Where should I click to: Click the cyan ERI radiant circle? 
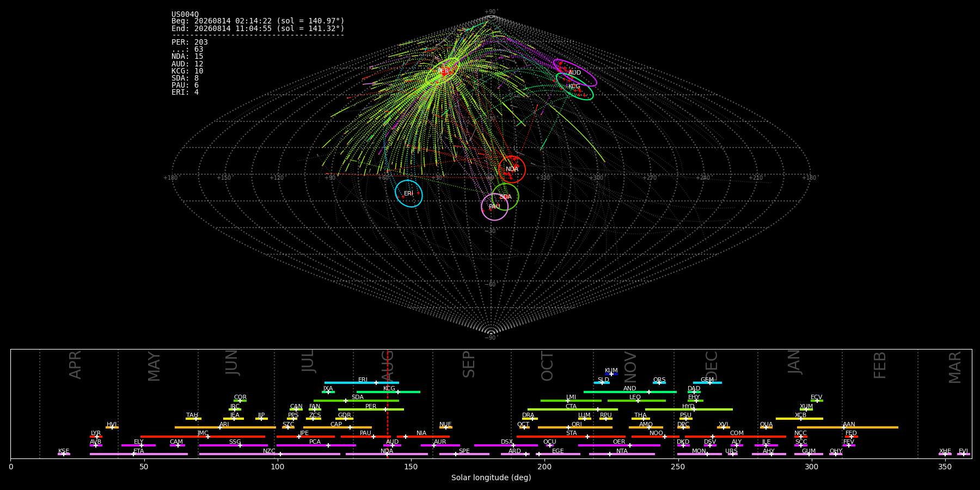tap(409, 194)
